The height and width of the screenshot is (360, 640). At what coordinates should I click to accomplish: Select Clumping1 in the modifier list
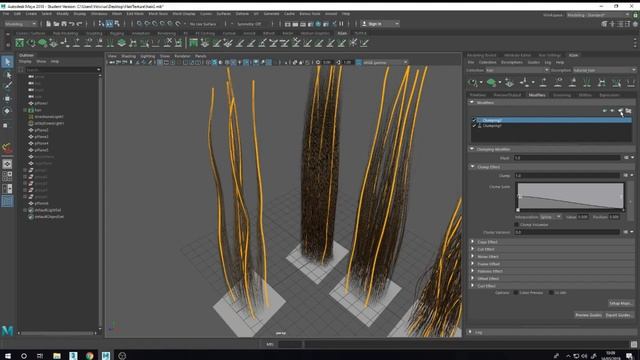491,126
